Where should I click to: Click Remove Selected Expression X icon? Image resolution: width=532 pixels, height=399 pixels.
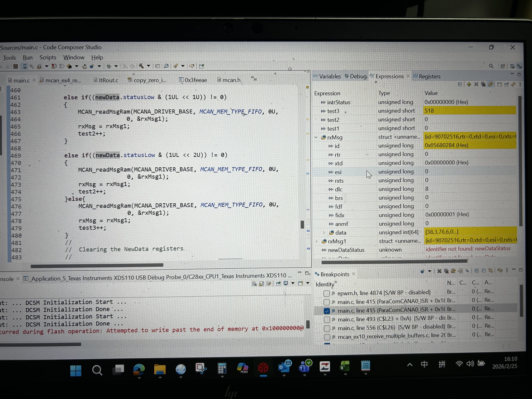(x=476, y=84)
